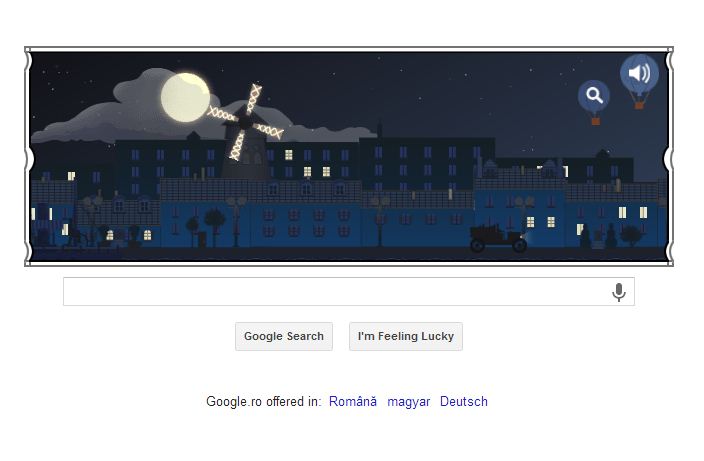The height and width of the screenshot is (461, 704).
Task: Click the two figures at right building
Action: click(598, 237)
